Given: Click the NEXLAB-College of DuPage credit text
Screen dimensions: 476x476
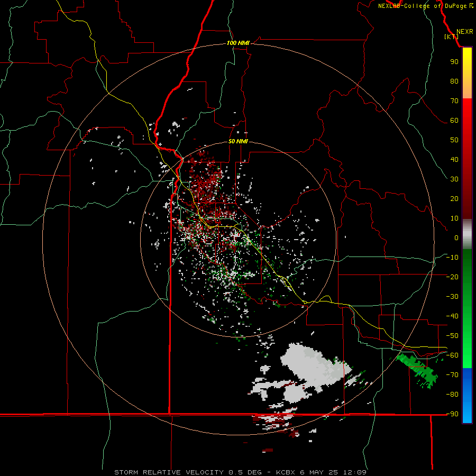Looking at the screenshot, I should [426, 6].
